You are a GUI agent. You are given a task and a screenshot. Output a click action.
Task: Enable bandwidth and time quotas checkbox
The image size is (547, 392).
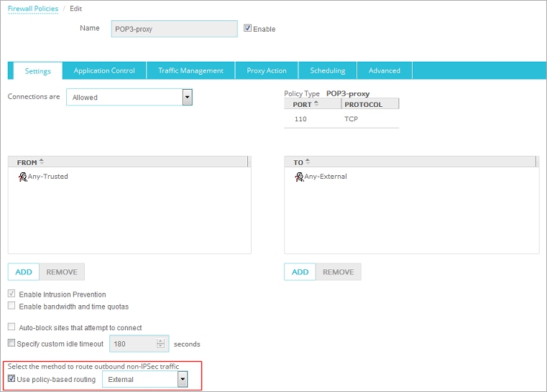coord(12,307)
